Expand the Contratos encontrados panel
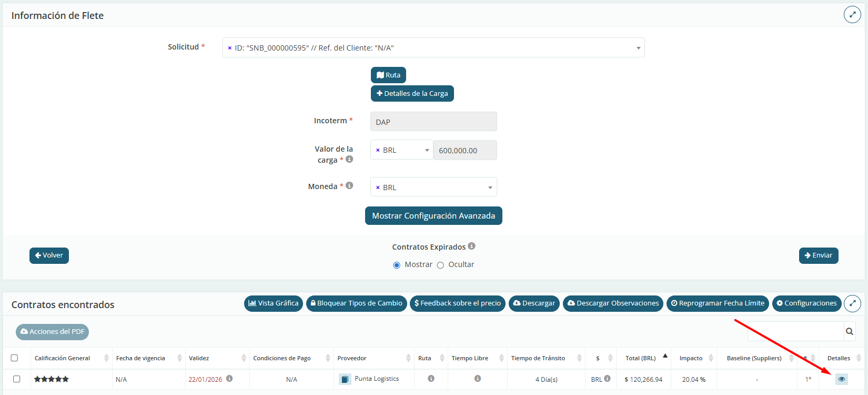This screenshot has width=868, height=395. coord(852,303)
